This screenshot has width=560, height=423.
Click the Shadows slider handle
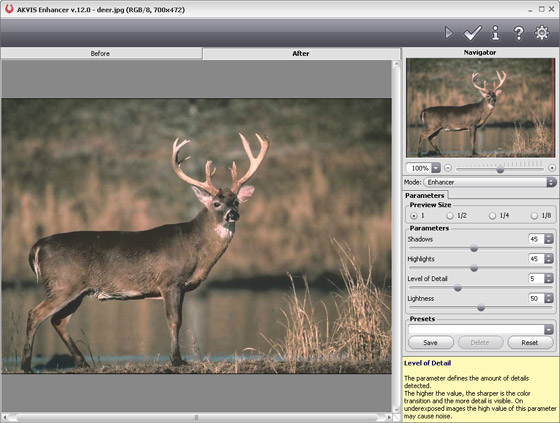(474, 248)
